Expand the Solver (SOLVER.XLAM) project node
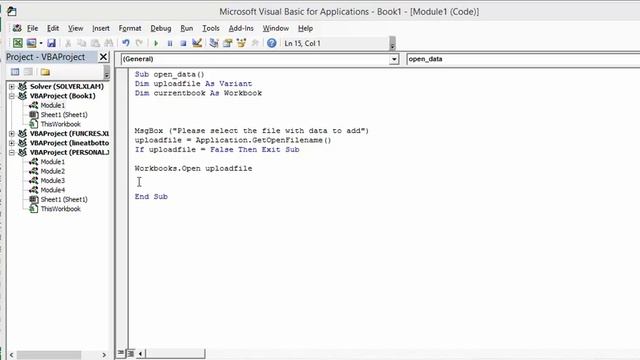The image size is (640, 360). click(x=12, y=87)
